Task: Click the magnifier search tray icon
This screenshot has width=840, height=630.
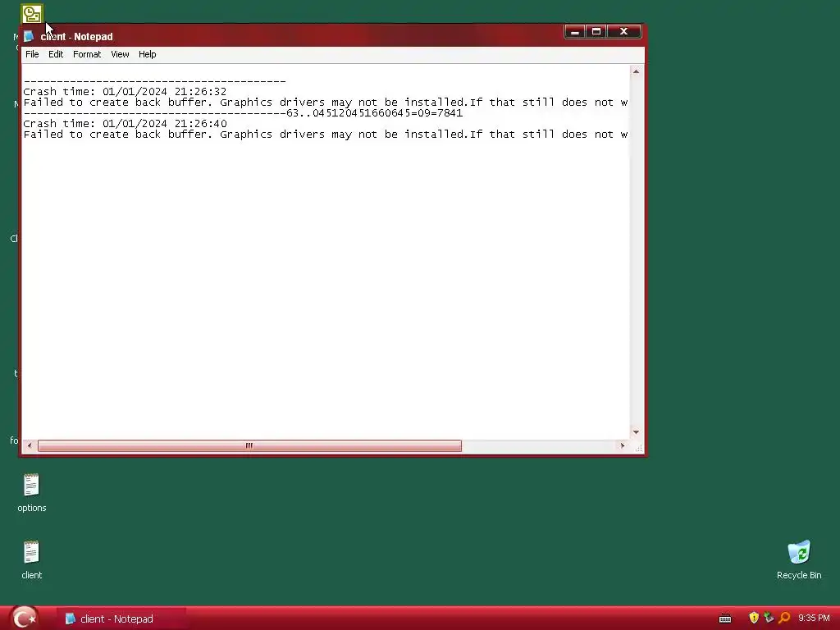Action: point(784,618)
